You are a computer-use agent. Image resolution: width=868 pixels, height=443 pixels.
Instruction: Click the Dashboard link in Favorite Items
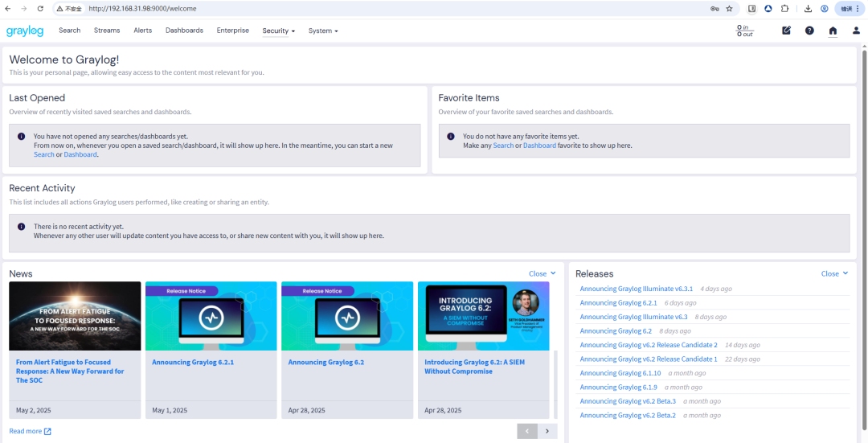[x=540, y=146]
